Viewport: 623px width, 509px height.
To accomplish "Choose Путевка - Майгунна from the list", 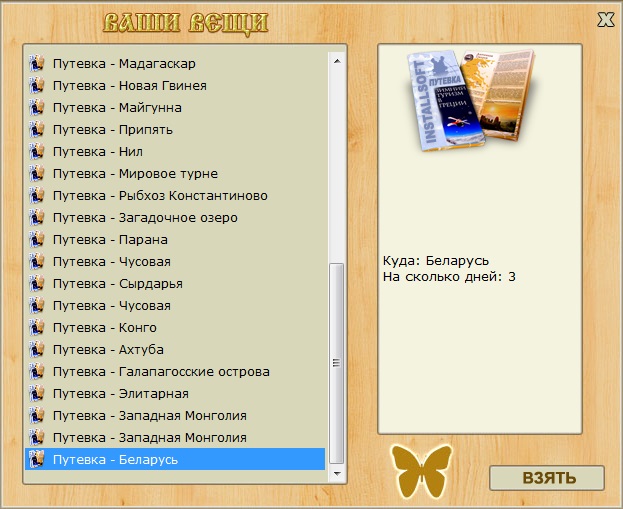I will coord(175,108).
